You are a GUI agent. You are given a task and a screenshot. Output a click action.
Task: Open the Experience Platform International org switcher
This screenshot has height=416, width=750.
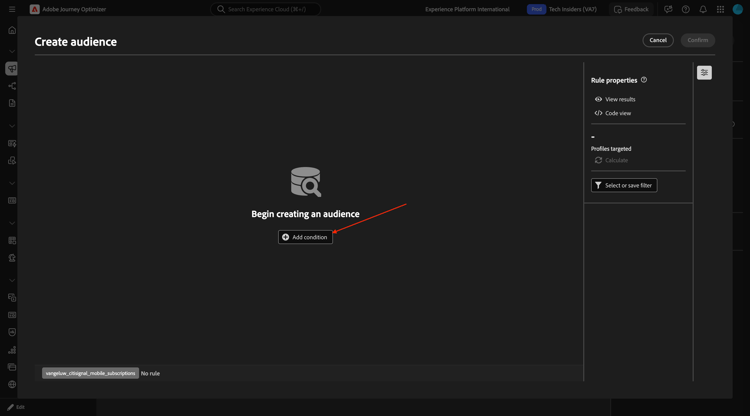467,9
